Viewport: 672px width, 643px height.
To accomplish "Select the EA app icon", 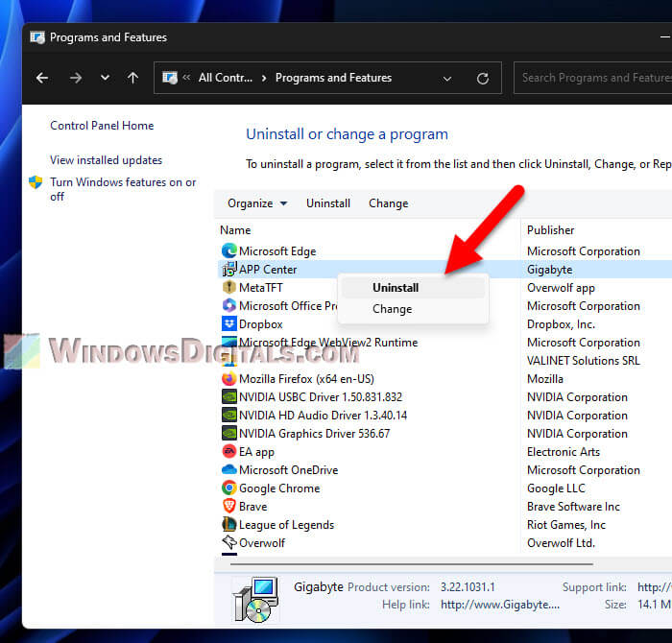I will [x=229, y=451].
